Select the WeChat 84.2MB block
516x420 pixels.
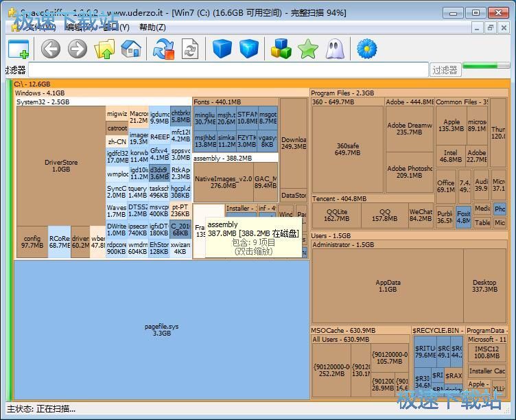click(421, 215)
